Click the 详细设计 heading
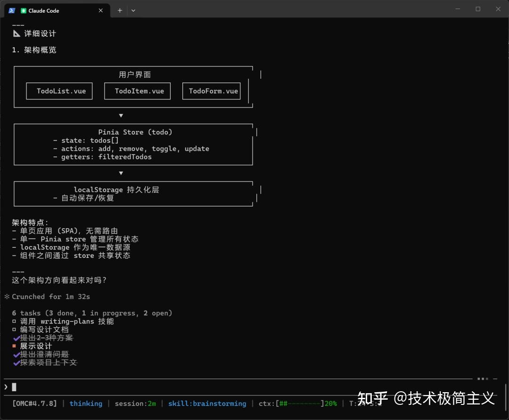 [x=40, y=33]
